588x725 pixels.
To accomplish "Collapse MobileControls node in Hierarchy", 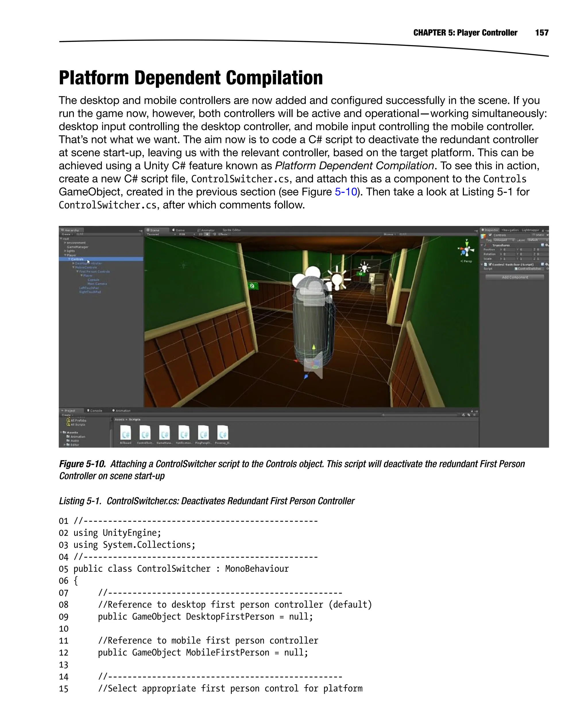I will click(73, 267).
